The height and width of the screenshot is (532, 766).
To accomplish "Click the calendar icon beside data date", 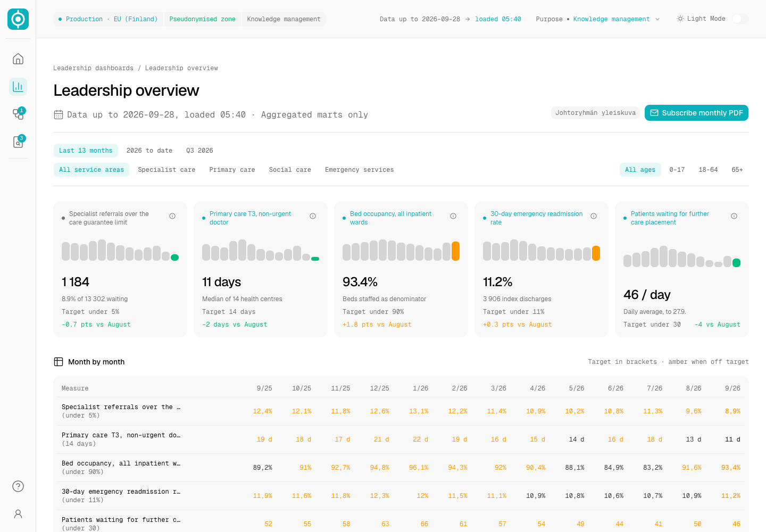I will pyautogui.click(x=59, y=115).
